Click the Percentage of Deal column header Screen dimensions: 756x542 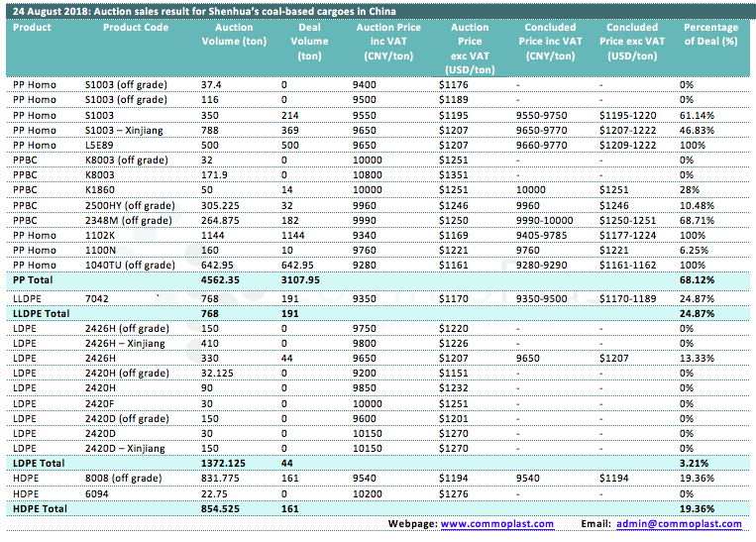[710, 35]
